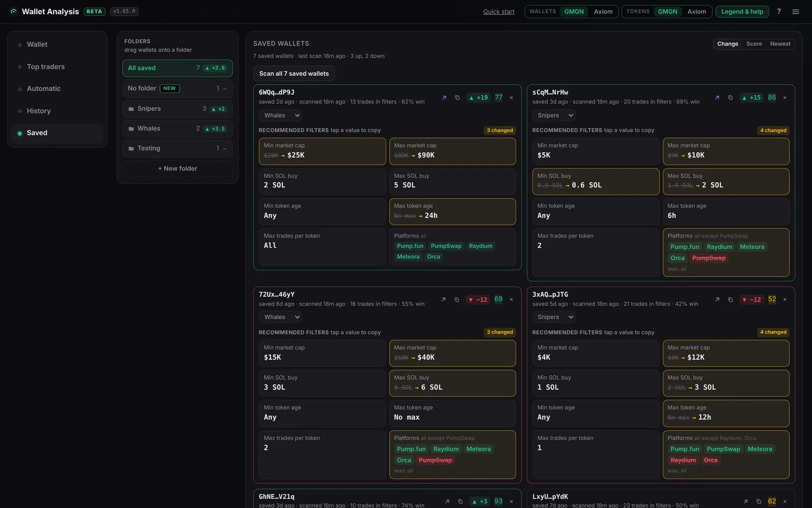Open the Whales folder

pyautogui.click(x=178, y=129)
